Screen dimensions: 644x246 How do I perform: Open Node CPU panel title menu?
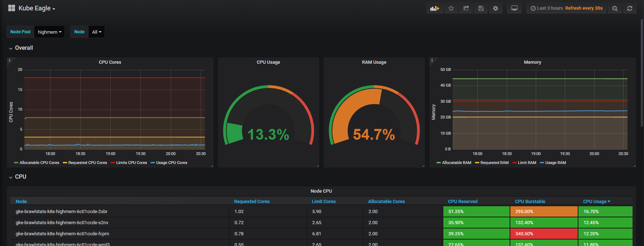point(321,191)
